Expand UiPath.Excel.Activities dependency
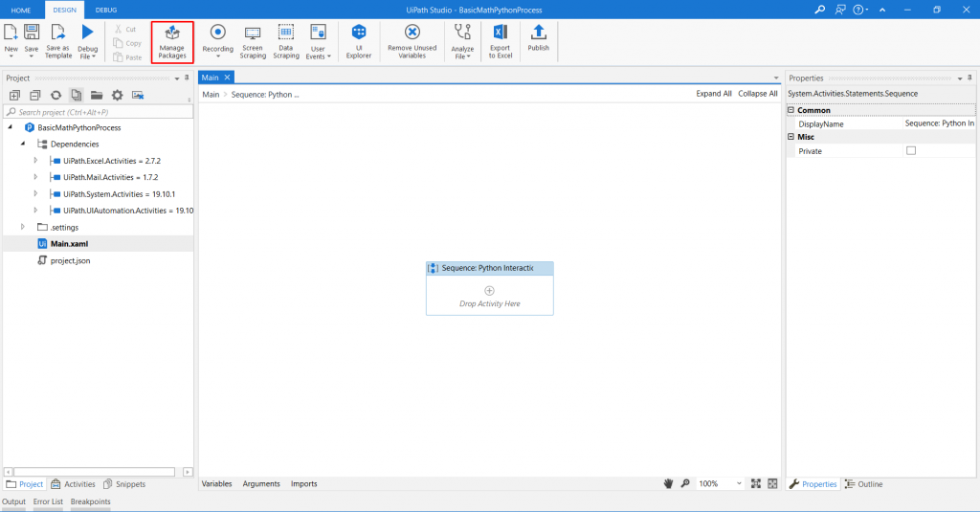Viewport: 980px width, 512px height. pos(35,161)
